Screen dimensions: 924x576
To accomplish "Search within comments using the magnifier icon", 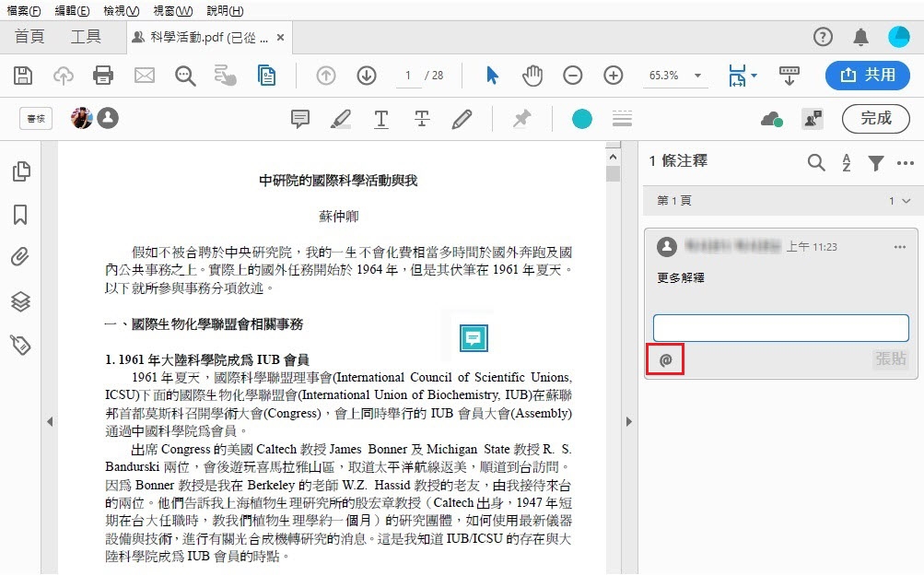I will pyautogui.click(x=815, y=161).
